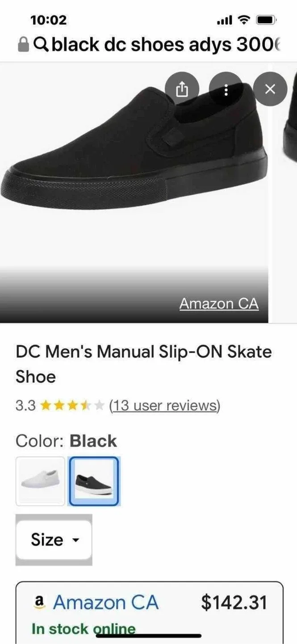Tap the padlock security icon
The width and height of the screenshot is (297, 644).
click(x=23, y=44)
